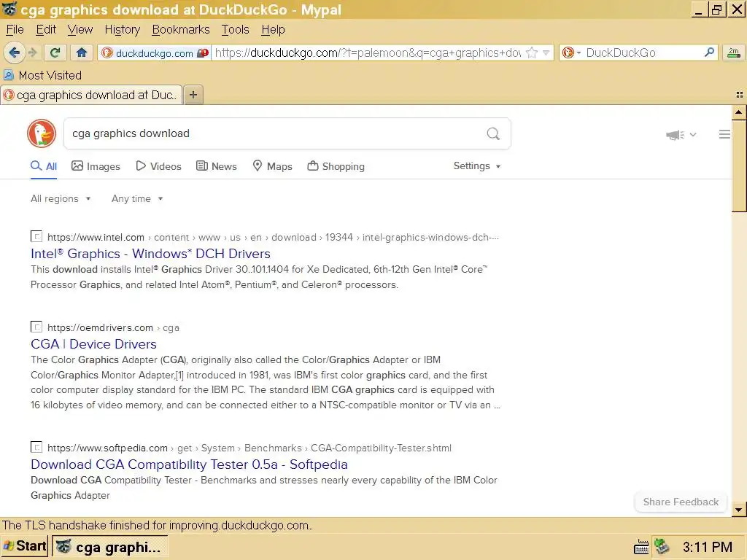Open the URL bar history dropdown arrow

(x=546, y=52)
